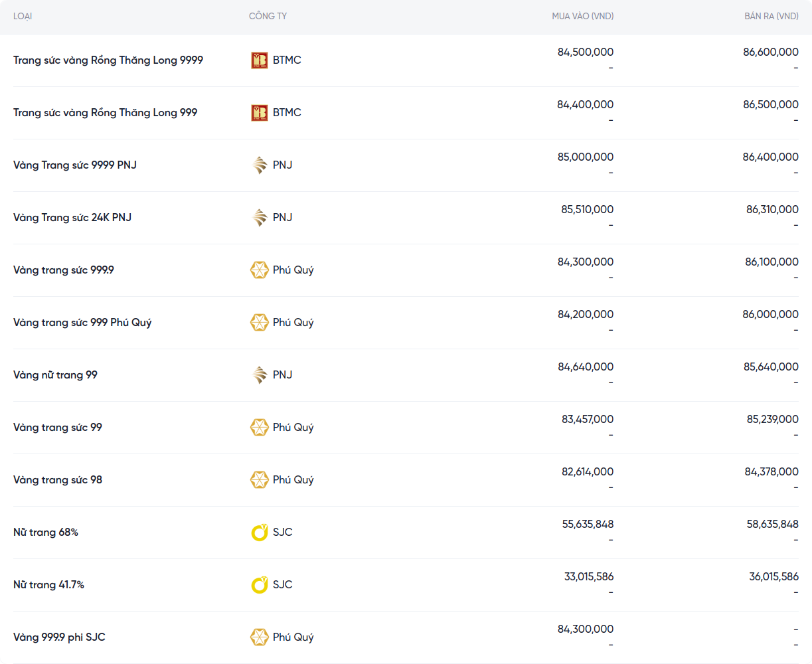Click Phú Quý logo in Vàng trang sức 999.9 row
The height and width of the screenshot is (664, 812).
pyautogui.click(x=259, y=270)
